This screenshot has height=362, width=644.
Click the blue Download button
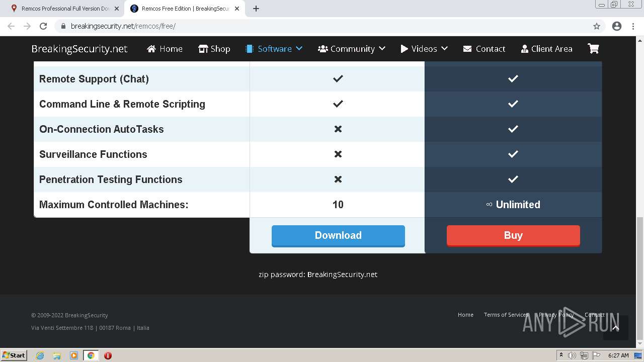[338, 236]
